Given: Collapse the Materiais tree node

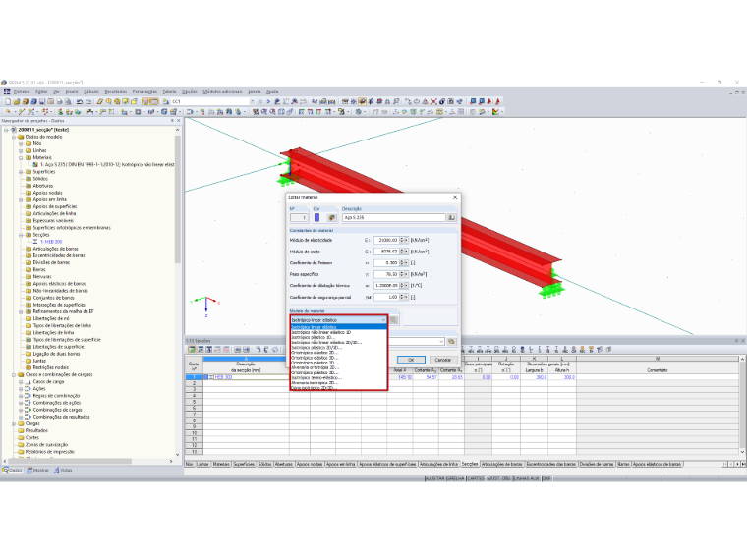Looking at the screenshot, I should click(x=21, y=157).
